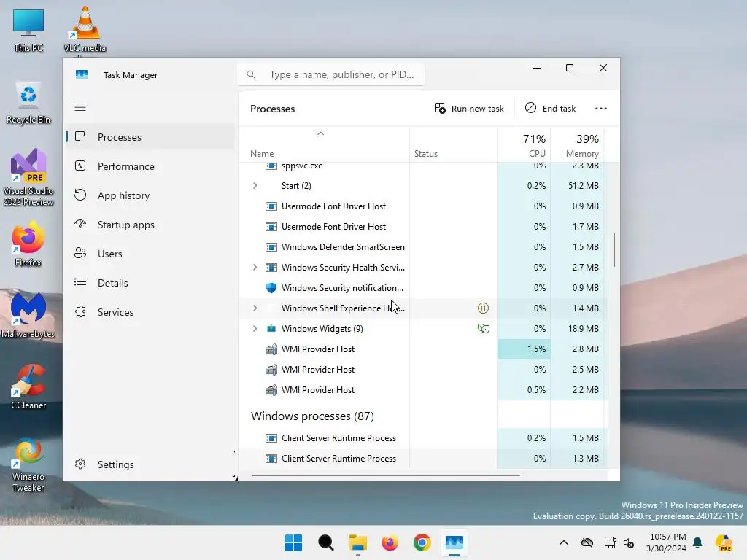
Task: Select the Windows Widgets process icon
Action: point(271,329)
